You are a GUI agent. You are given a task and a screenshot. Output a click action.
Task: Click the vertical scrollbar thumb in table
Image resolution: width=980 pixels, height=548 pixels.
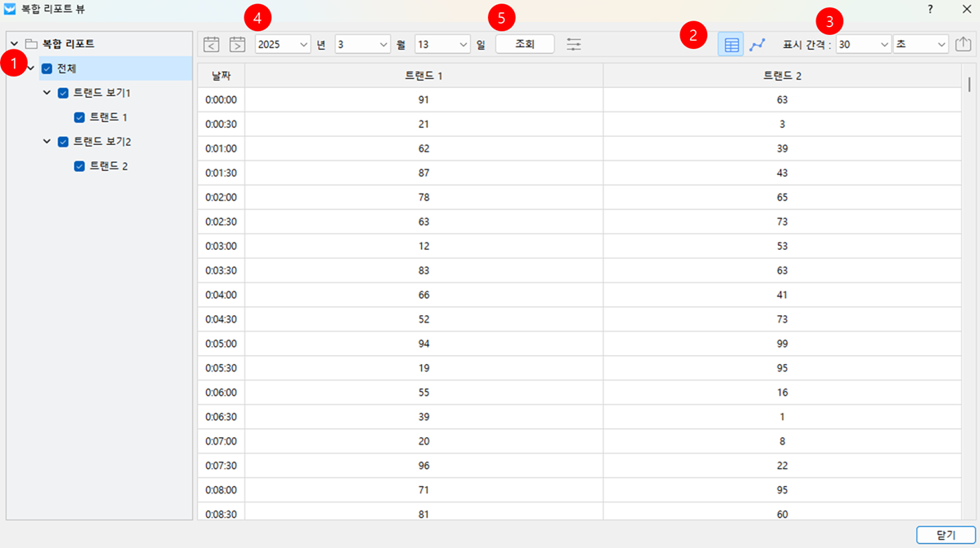(969, 84)
